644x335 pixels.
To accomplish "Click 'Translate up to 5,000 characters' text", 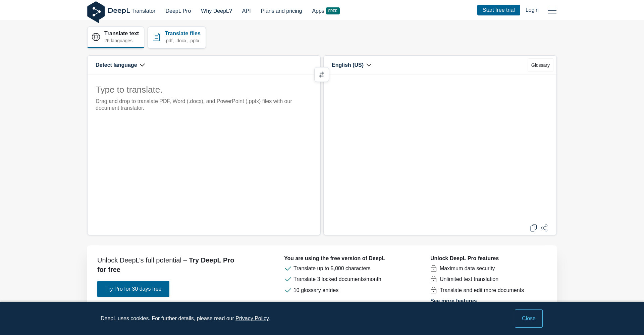I will pos(332,269).
